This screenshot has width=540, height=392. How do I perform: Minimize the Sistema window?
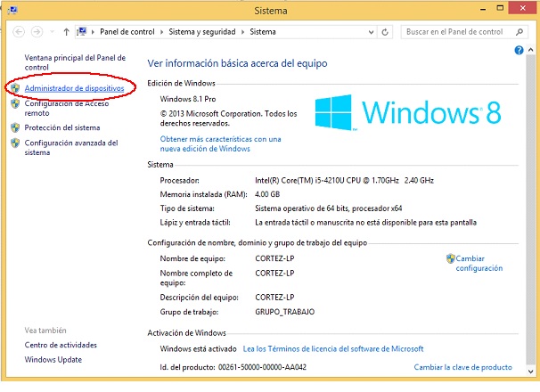[483, 9]
